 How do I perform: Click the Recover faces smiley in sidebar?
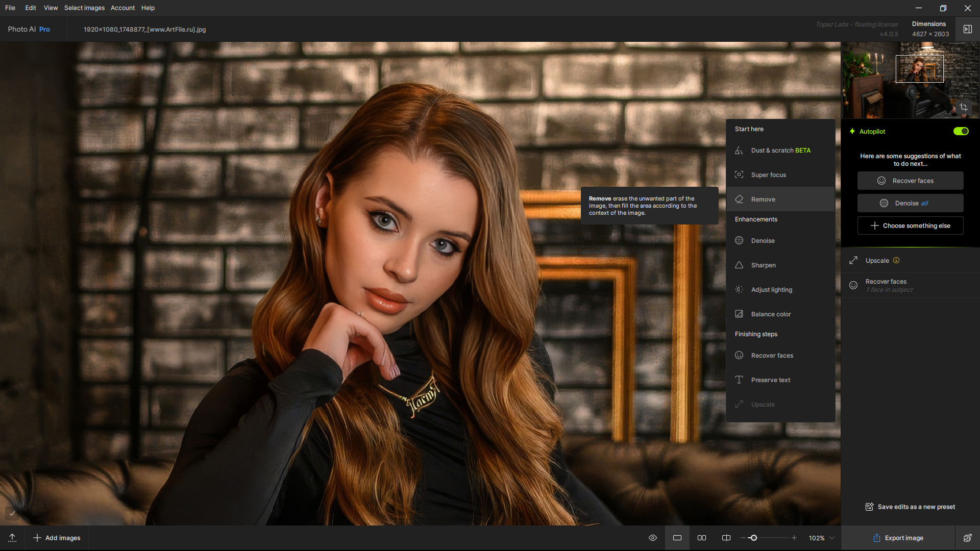[853, 285]
